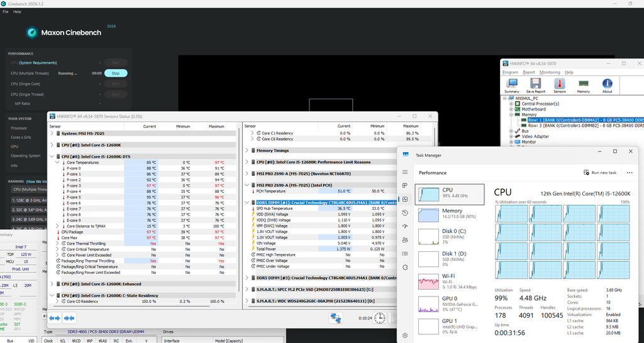Select Memory 14.2/15.8 GB performance item
The width and height of the screenshot is (644, 343).
point(450,215)
